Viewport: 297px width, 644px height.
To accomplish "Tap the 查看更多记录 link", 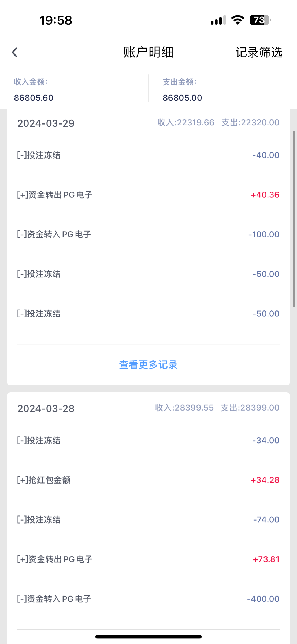I will 148,365.
